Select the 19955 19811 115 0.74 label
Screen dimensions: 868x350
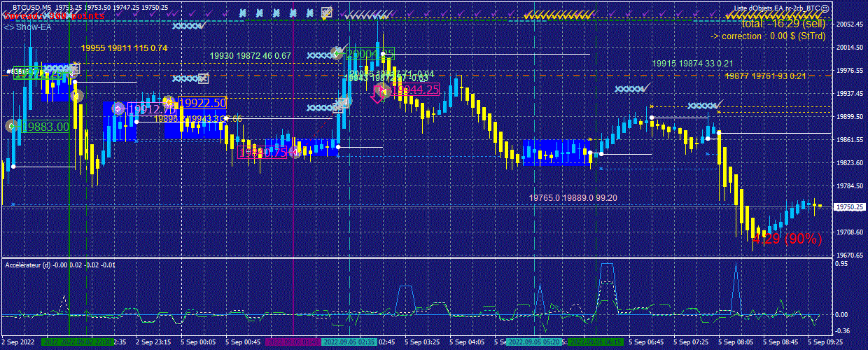coord(125,48)
